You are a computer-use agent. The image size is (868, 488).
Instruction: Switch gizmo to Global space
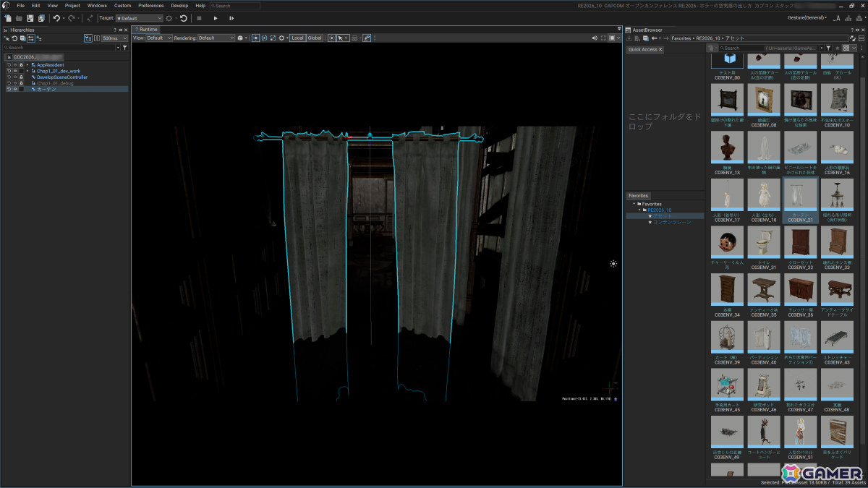315,38
